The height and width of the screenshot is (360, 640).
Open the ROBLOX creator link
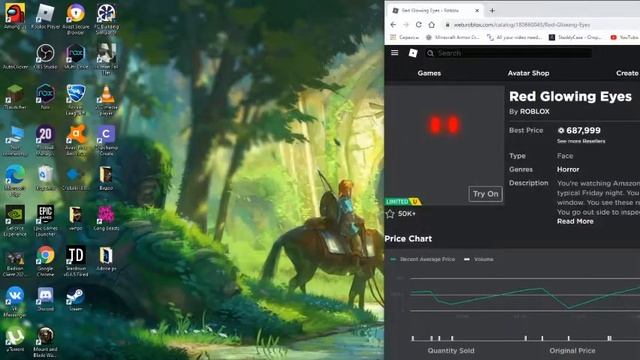535,111
